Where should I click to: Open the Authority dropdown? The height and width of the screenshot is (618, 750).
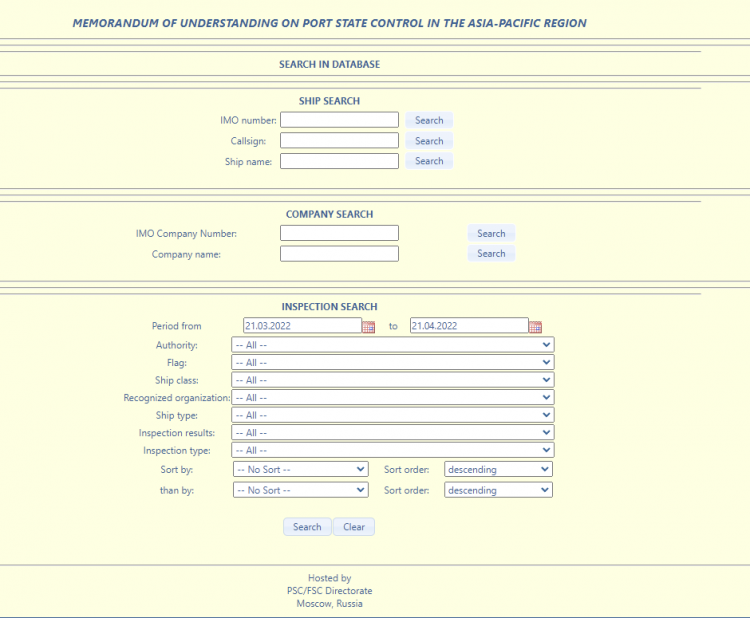tap(393, 345)
